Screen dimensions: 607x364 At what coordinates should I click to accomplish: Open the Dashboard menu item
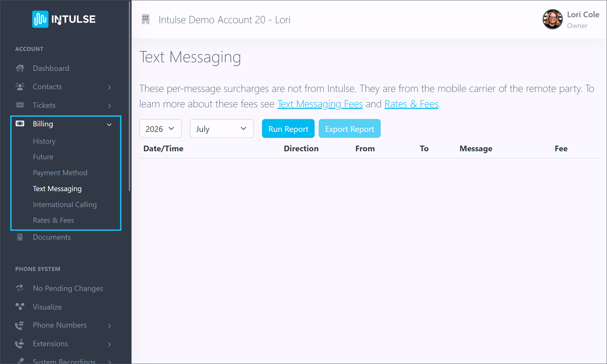click(x=51, y=68)
